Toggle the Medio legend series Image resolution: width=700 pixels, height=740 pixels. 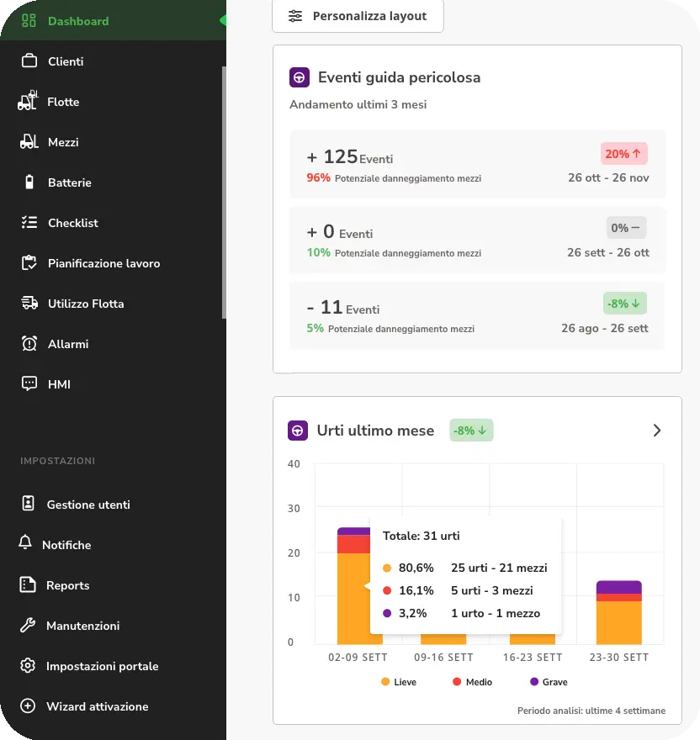(471, 682)
